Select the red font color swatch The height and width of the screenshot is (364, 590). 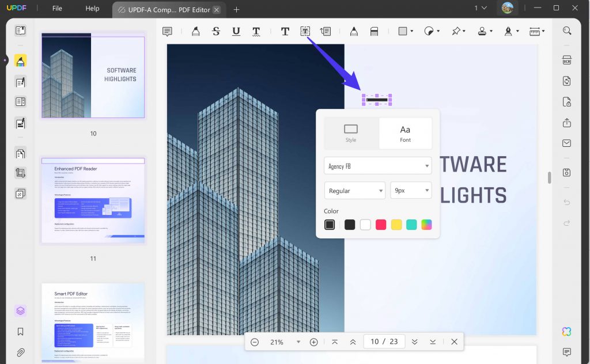click(x=380, y=224)
